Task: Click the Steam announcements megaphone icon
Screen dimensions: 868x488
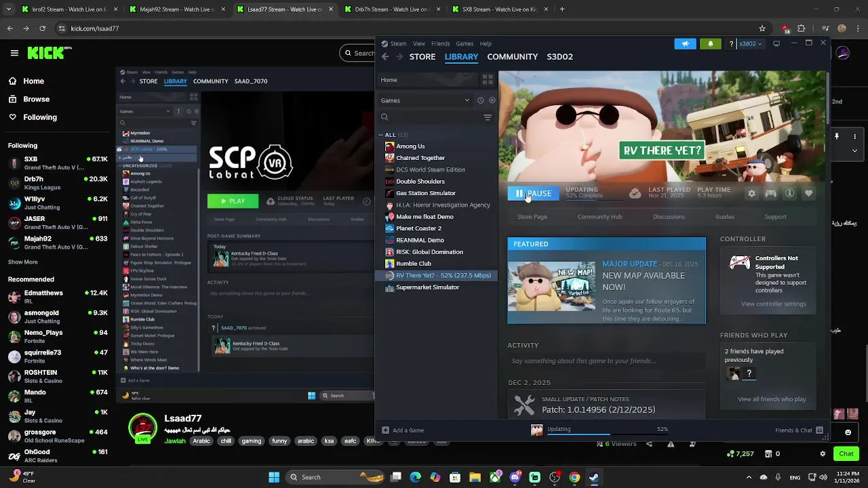Action: pos(685,43)
